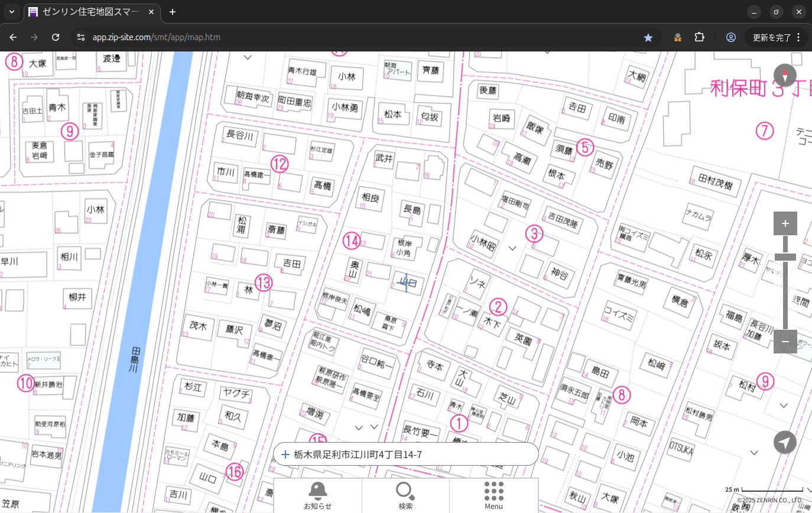The image size is (812, 513).
Task: Select block number ⑯ on the map
Action: click(235, 472)
